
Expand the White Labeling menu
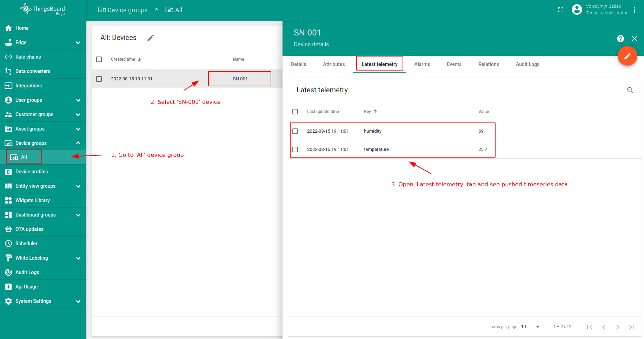tap(78, 258)
